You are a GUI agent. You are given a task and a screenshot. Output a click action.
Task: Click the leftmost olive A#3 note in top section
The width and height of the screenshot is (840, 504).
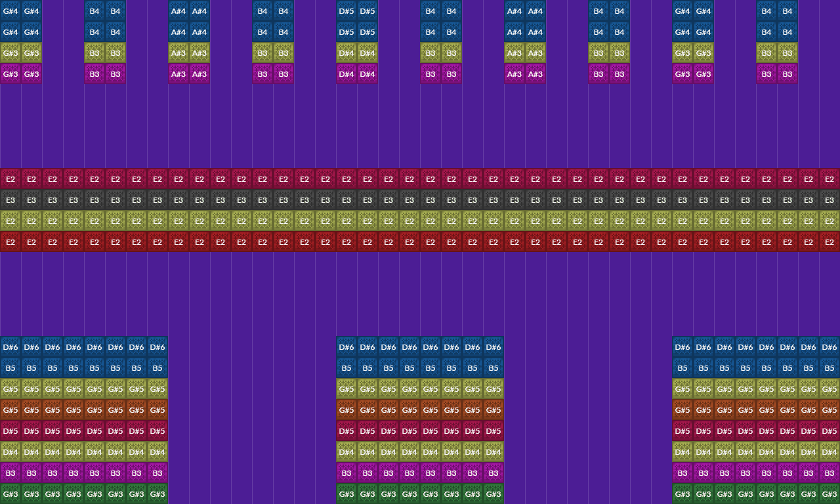click(x=178, y=53)
